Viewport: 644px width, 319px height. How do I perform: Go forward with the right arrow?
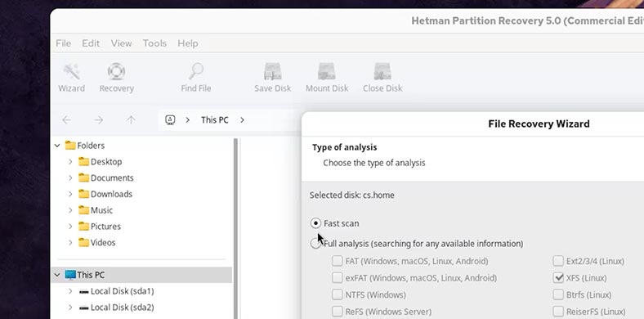tap(99, 120)
